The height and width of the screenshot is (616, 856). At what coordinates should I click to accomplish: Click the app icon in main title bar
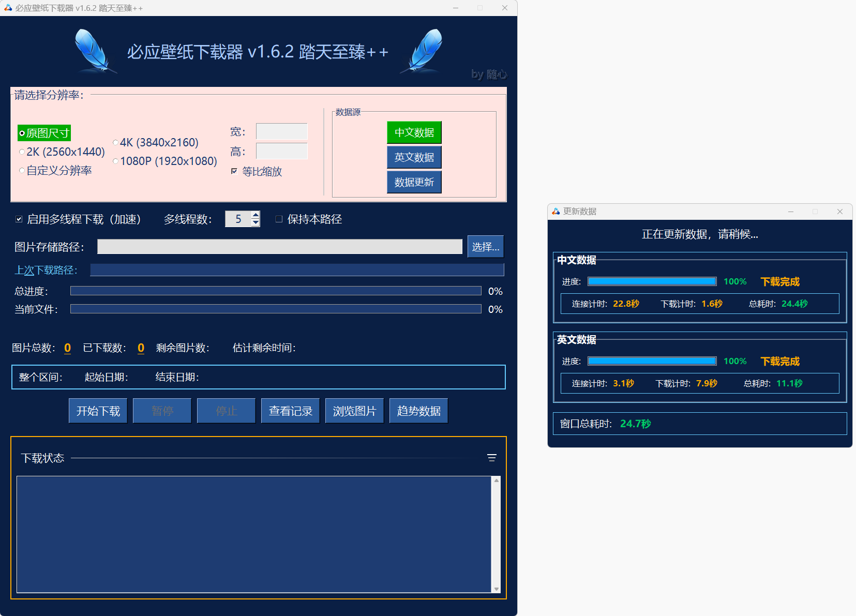pyautogui.click(x=8, y=8)
